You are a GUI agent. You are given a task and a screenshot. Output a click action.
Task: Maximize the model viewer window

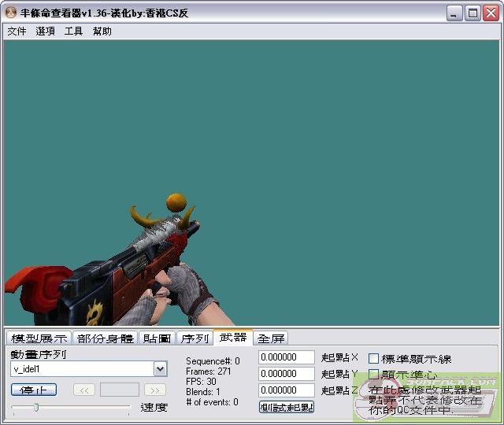pos(472,13)
